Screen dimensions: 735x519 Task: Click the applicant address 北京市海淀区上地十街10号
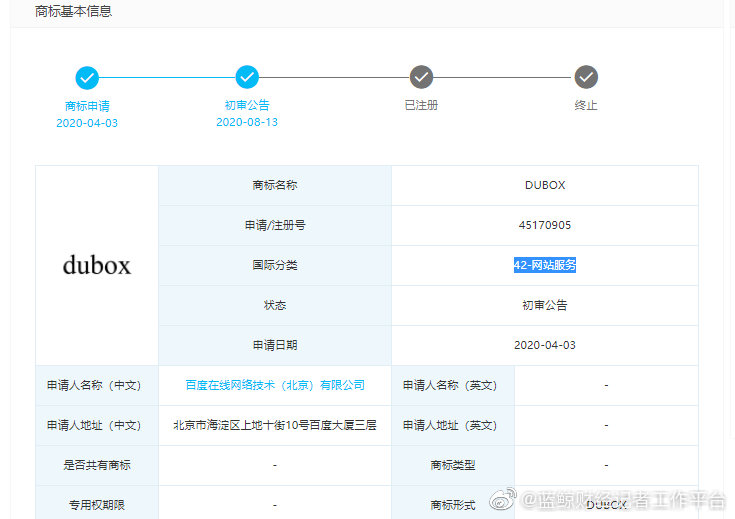pyautogui.click(x=275, y=425)
